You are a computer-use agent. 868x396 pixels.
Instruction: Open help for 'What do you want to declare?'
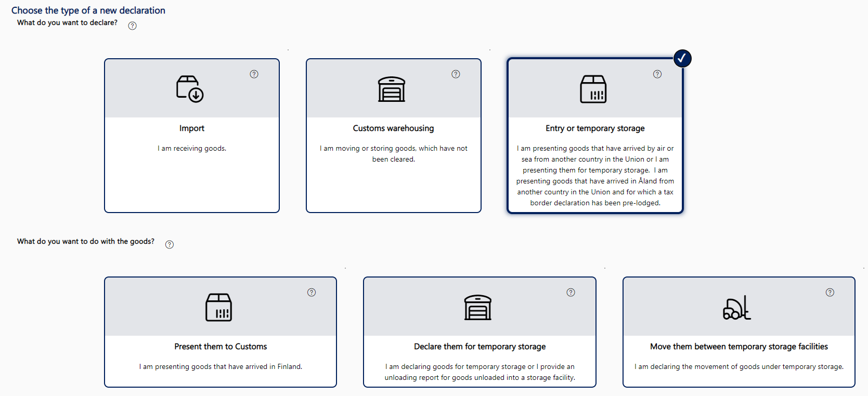coord(133,26)
